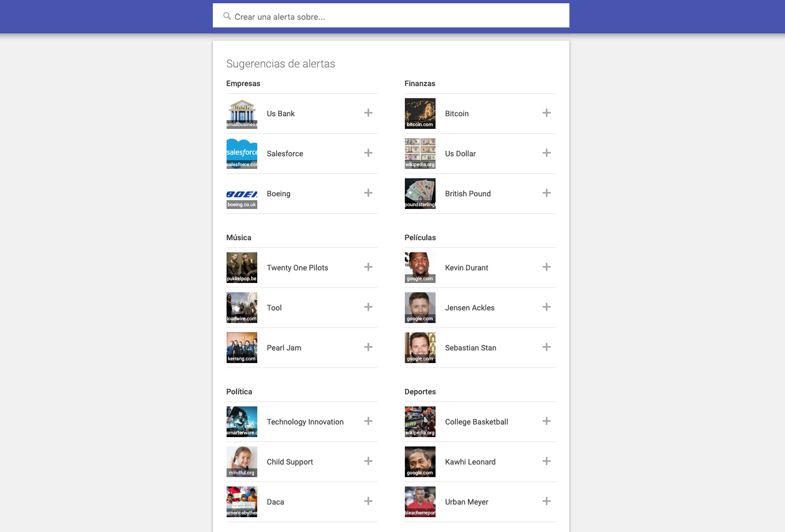
Task: Open the Us Dollar banknotes thumbnail
Action: tap(420, 154)
